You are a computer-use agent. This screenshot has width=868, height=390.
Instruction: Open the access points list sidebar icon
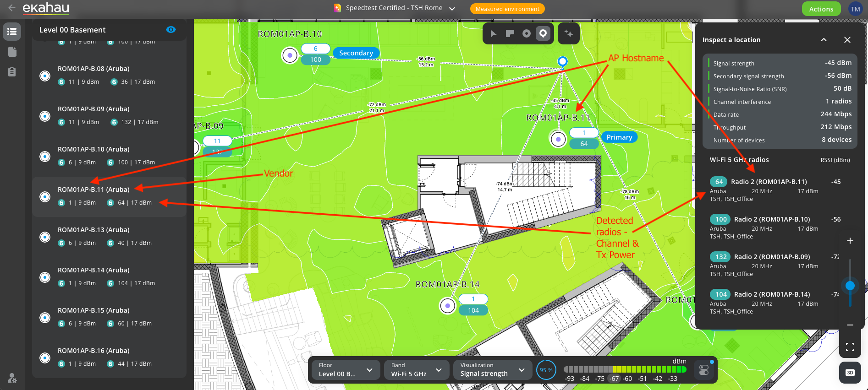(12, 32)
